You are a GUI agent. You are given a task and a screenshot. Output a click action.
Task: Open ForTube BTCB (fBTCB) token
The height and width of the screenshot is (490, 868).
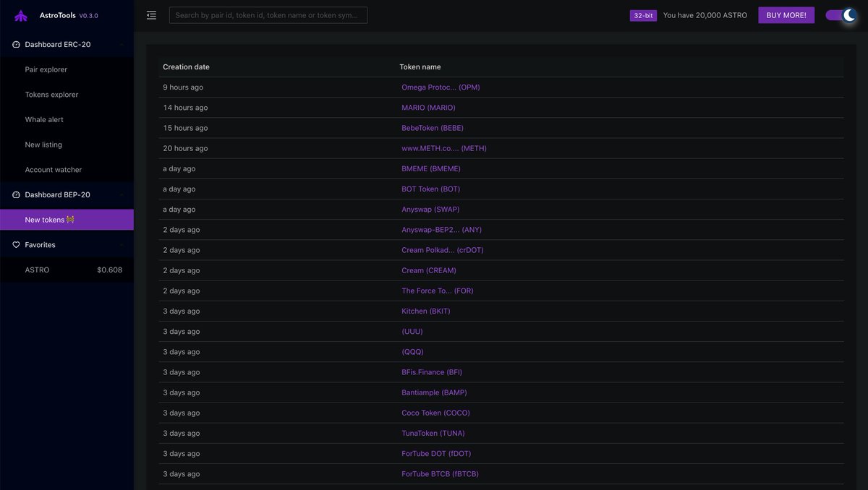[440, 474]
